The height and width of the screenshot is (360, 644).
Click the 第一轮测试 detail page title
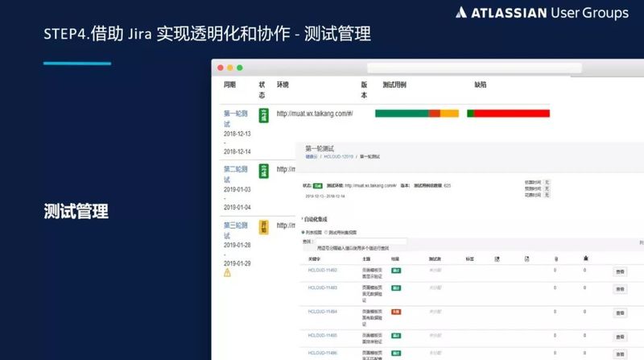[320, 148]
